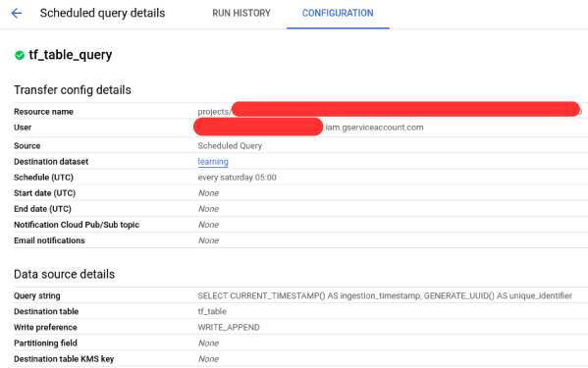Click the End date (UTC) label
Screen dimensions: 588x368
pos(42,209)
